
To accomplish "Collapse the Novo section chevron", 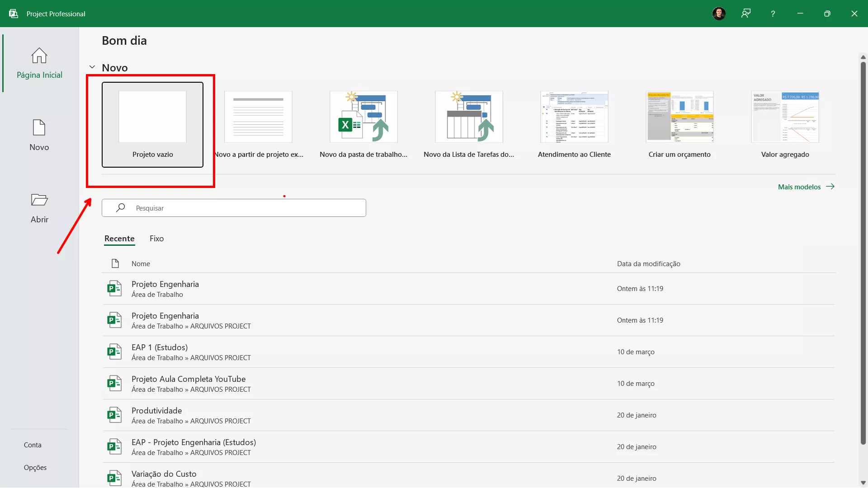I will coord(92,67).
